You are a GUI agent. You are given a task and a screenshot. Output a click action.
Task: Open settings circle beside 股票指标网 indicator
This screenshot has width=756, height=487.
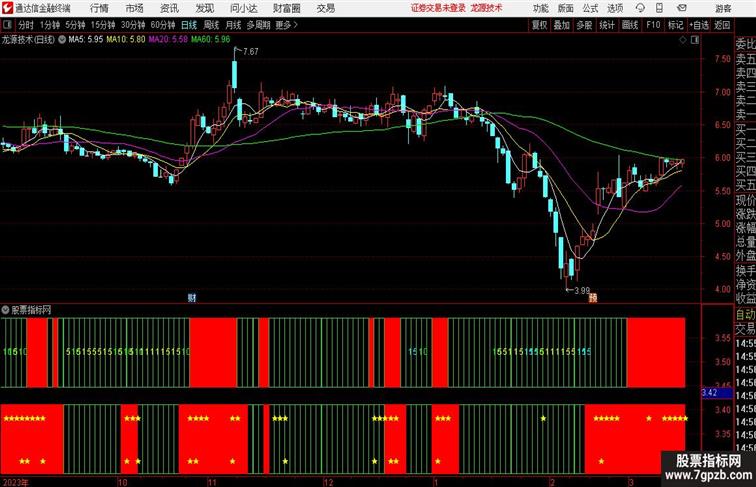[x=5, y=310]
